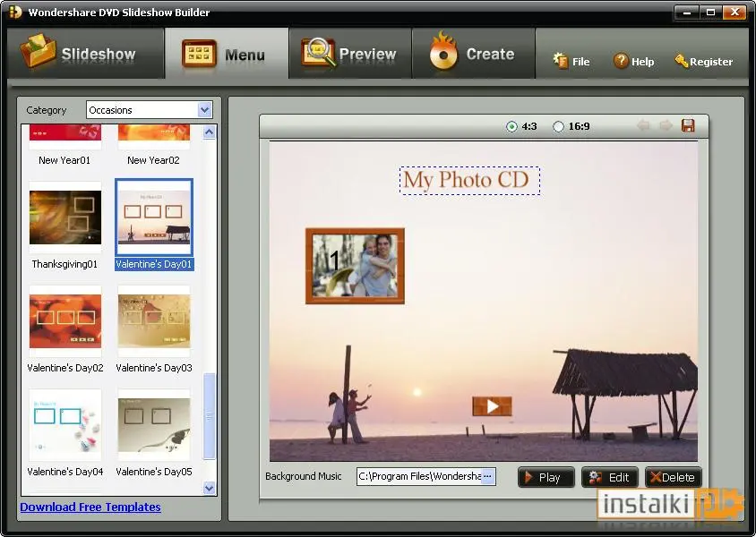Screen dimensions: 756x537
Task: Open the Download Free Templates link
Action: (90, 507)
